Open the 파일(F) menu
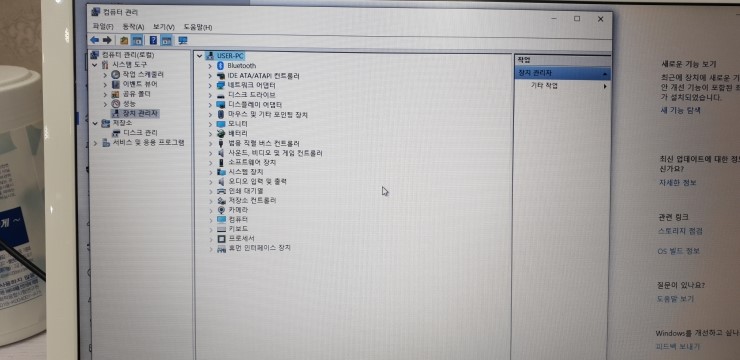Screen dimensions: 740x360 click(103, 27)
